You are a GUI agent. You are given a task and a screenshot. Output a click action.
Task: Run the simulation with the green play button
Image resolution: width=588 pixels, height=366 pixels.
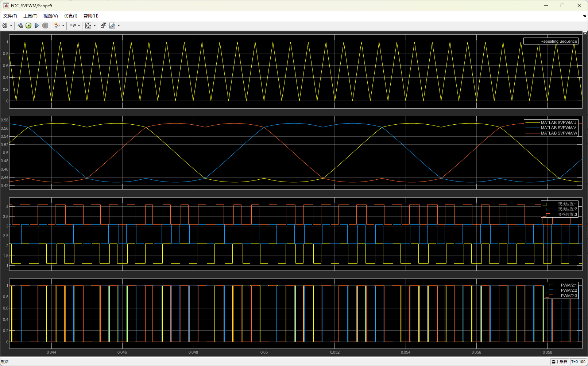(x=28, y=26)
